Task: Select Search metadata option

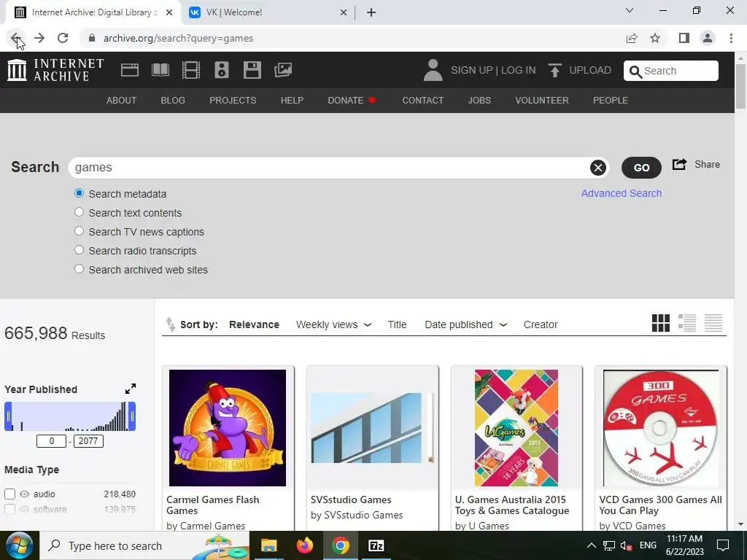Action: 79,192
